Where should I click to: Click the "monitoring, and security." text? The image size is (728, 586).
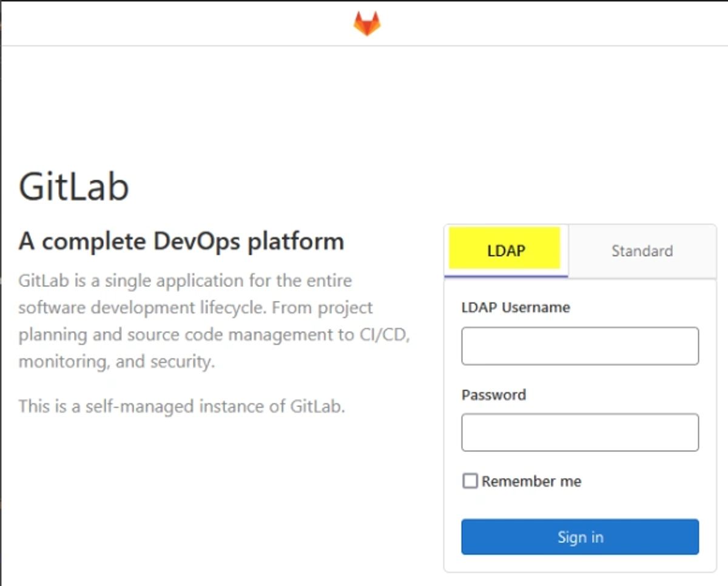point(116,362)
